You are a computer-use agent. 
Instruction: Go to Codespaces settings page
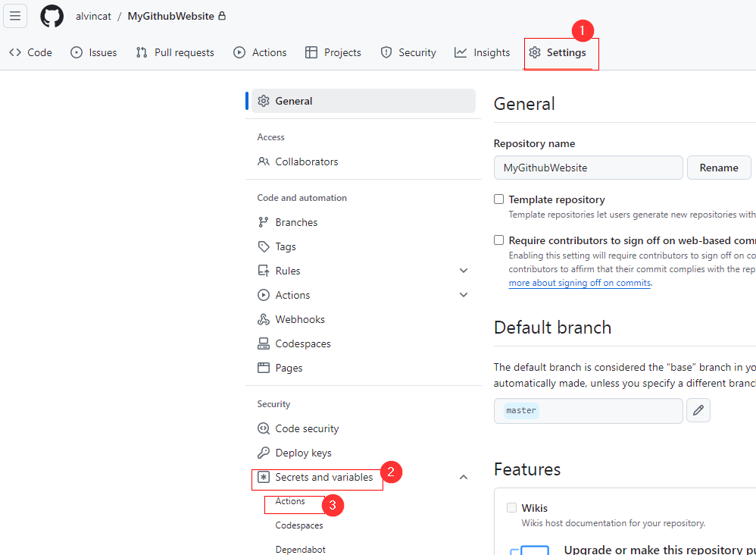302,343
